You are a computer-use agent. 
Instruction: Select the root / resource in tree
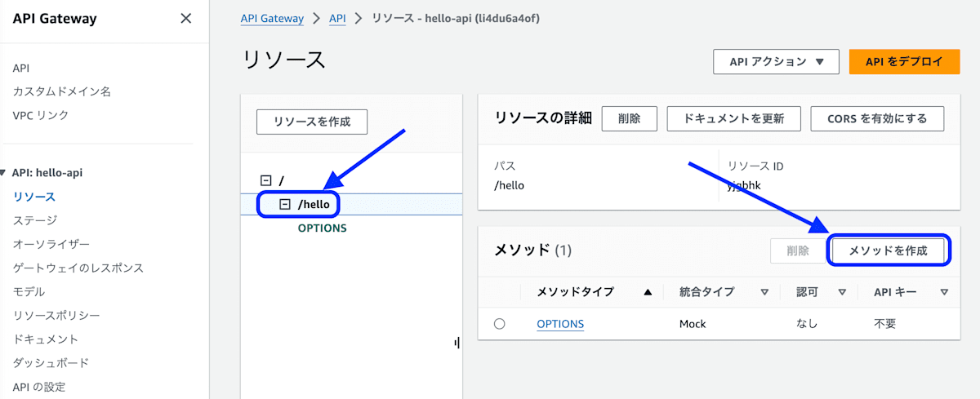pyautogui.click(x=282, y=180)
